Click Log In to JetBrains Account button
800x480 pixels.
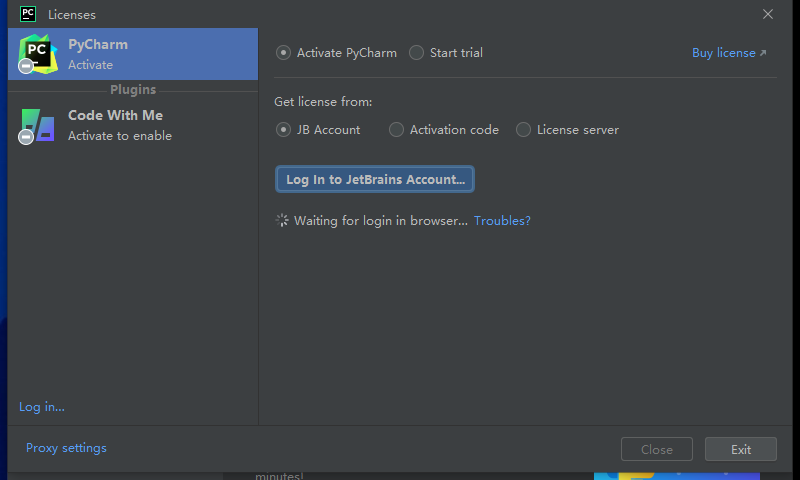(x=375, y=179)
